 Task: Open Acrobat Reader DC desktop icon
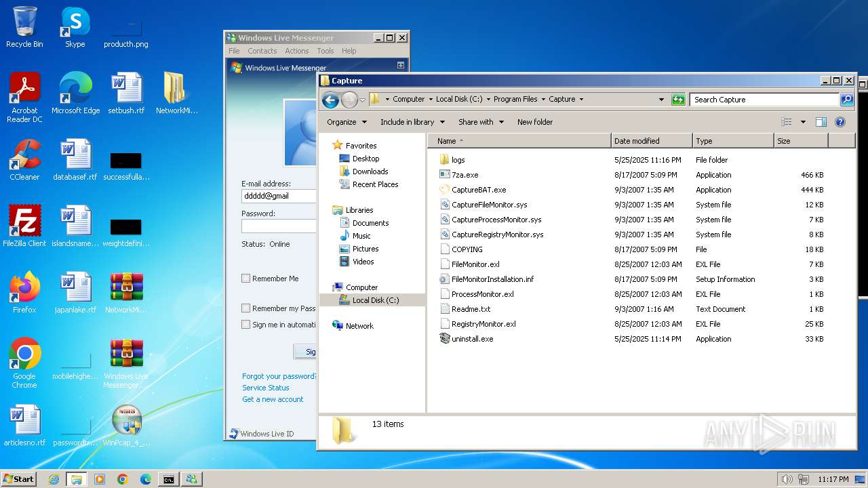24,98
